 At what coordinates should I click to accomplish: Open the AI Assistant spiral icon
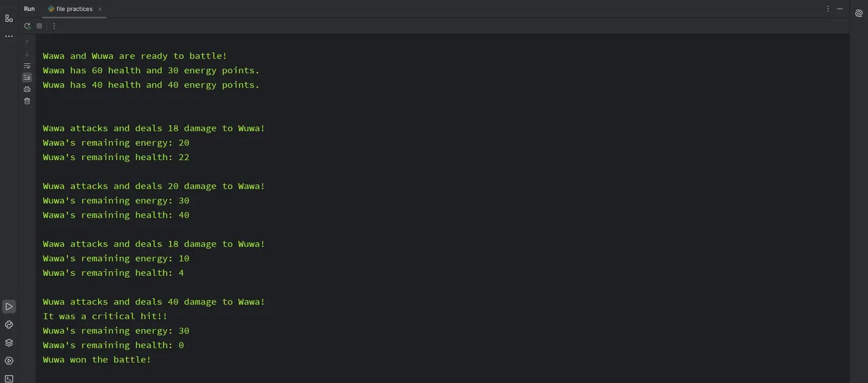click(859, 22)
